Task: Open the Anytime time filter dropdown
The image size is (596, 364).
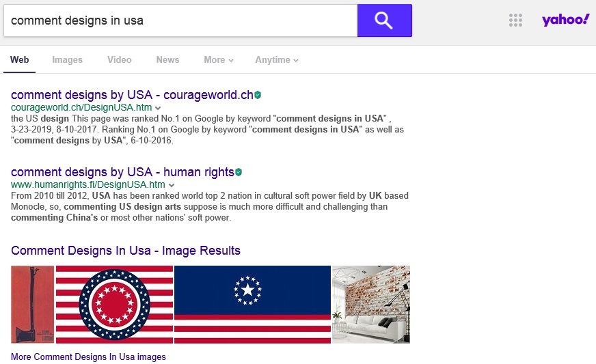Action: 277,59
